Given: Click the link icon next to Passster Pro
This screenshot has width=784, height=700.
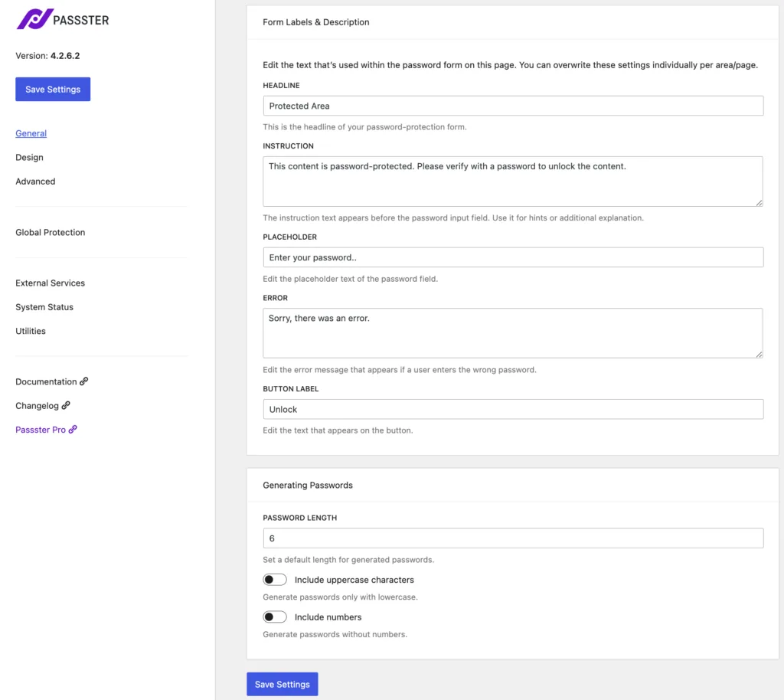Looking at the screenshot, I should tap(73, 430).
